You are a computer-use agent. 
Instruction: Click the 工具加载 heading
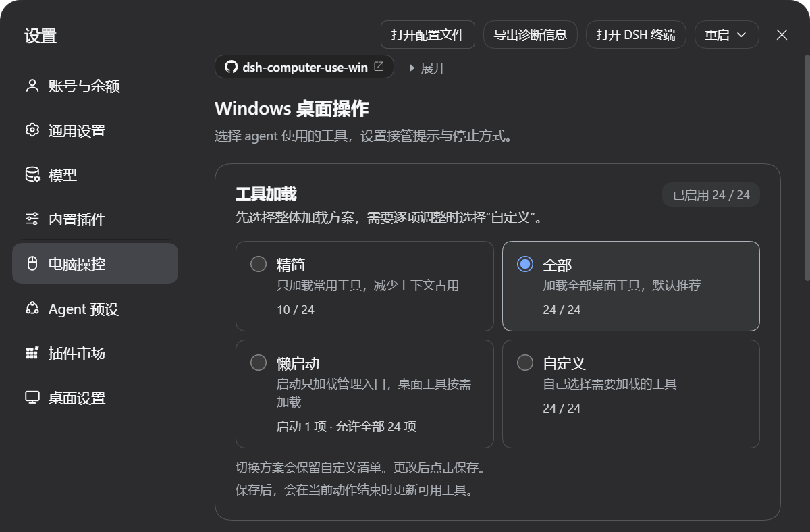tap(266, 194)
